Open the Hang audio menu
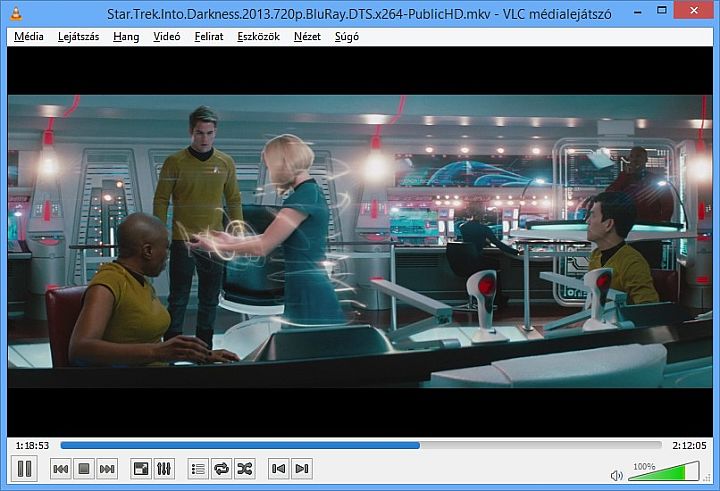 (x=126, y=37)
